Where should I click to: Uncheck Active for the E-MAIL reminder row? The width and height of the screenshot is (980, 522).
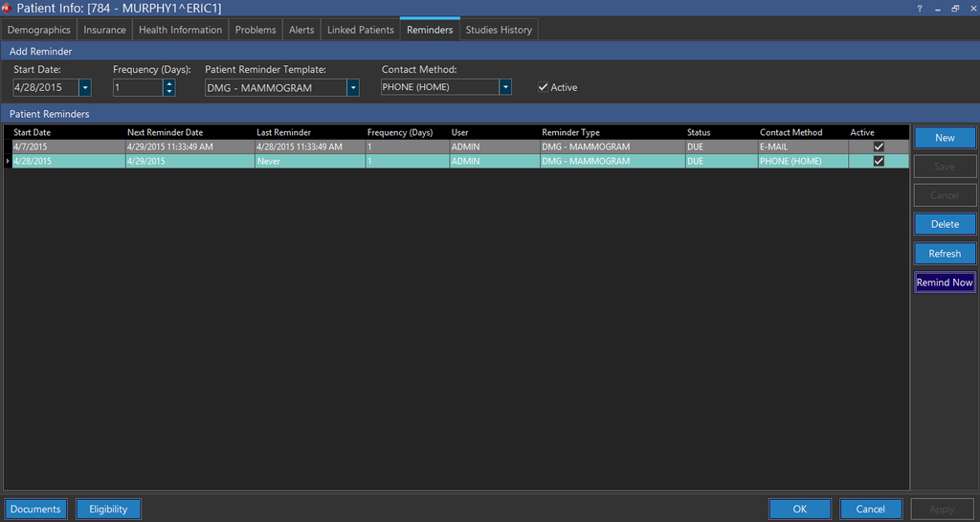tap(879, 147)
